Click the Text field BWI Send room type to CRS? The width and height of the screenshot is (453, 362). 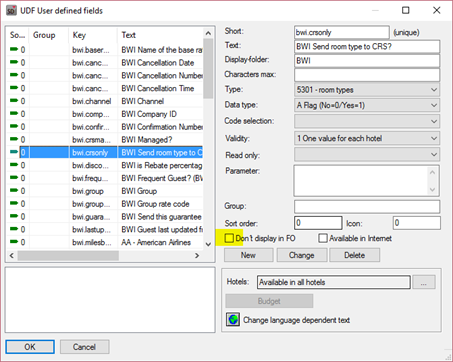click(367, 47)
